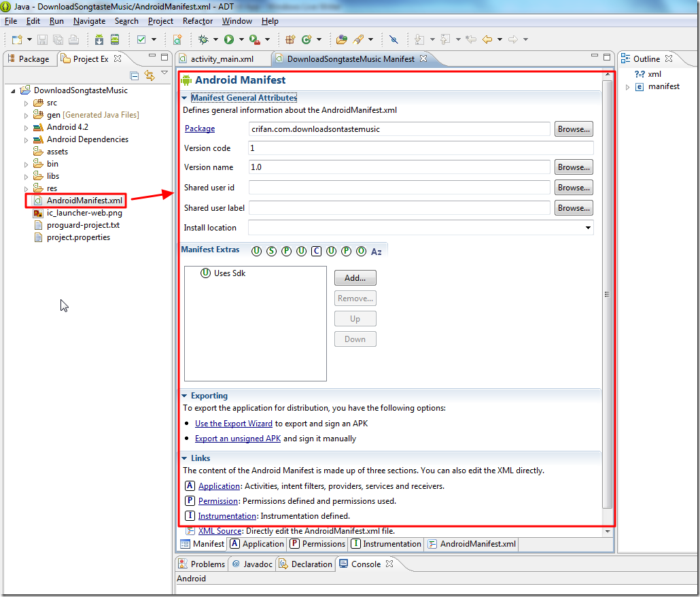The width and height of the screenshot is (700, 597).
Task: Click the Print toolbar icon
Action: 73,39
